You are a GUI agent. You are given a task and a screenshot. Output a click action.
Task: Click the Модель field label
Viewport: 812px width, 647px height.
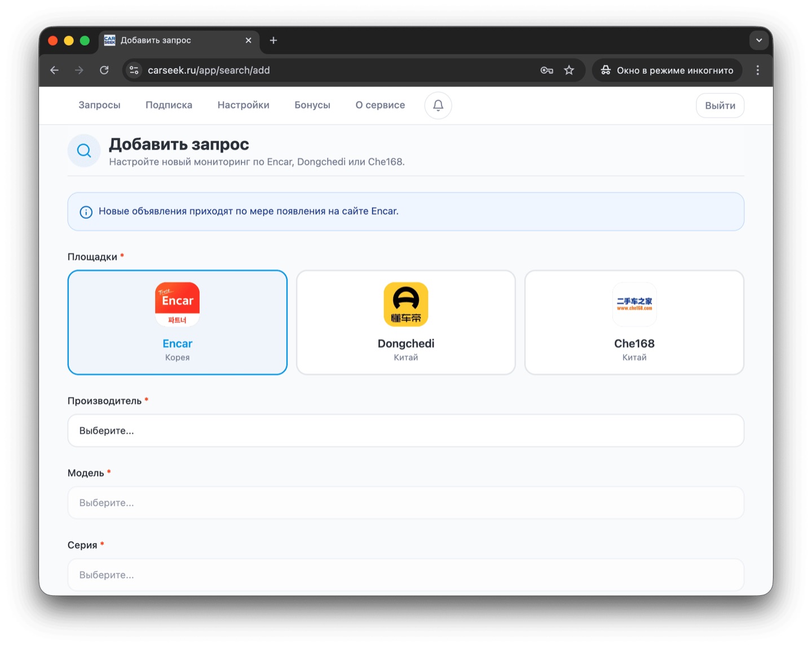(x=86, y=473)
